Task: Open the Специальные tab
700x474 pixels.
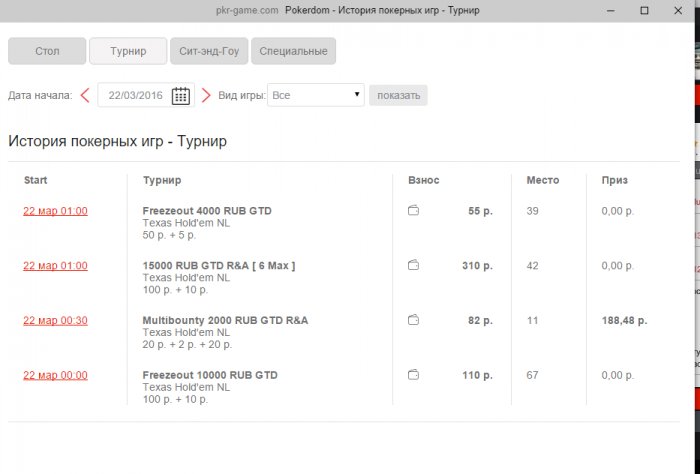Action: pyautogui.click(x=293, y=51)
